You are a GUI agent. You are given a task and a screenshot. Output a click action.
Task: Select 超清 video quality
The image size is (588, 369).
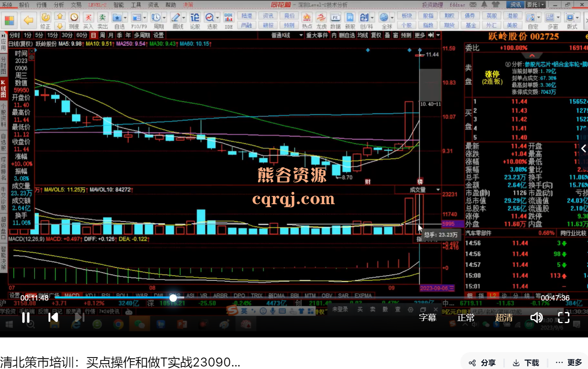[x=504, y=318]
